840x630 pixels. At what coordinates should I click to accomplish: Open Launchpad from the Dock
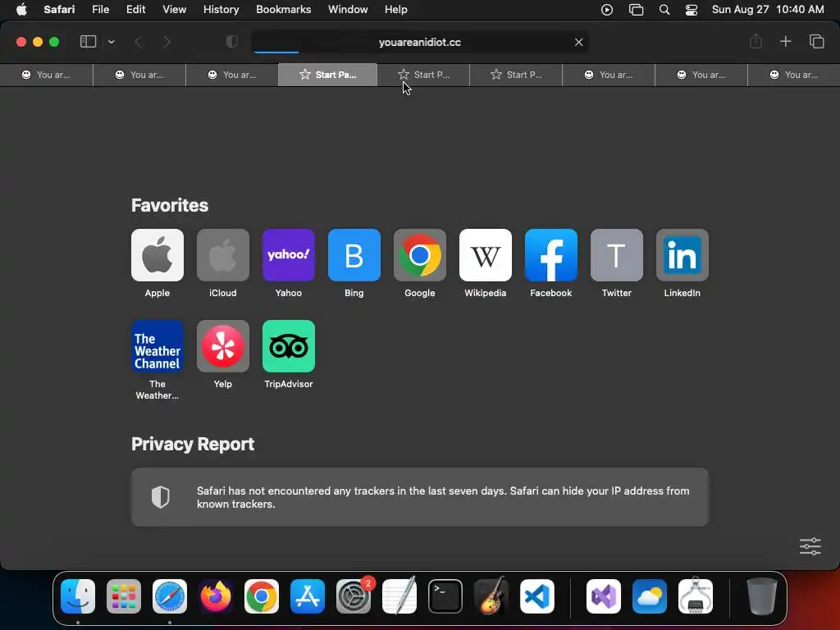pos(124,596)
